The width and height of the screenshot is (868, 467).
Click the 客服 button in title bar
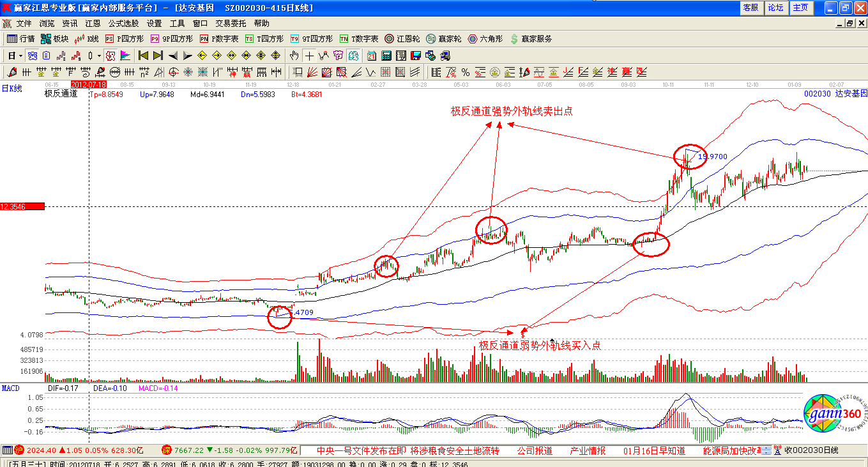coord(750,8)
